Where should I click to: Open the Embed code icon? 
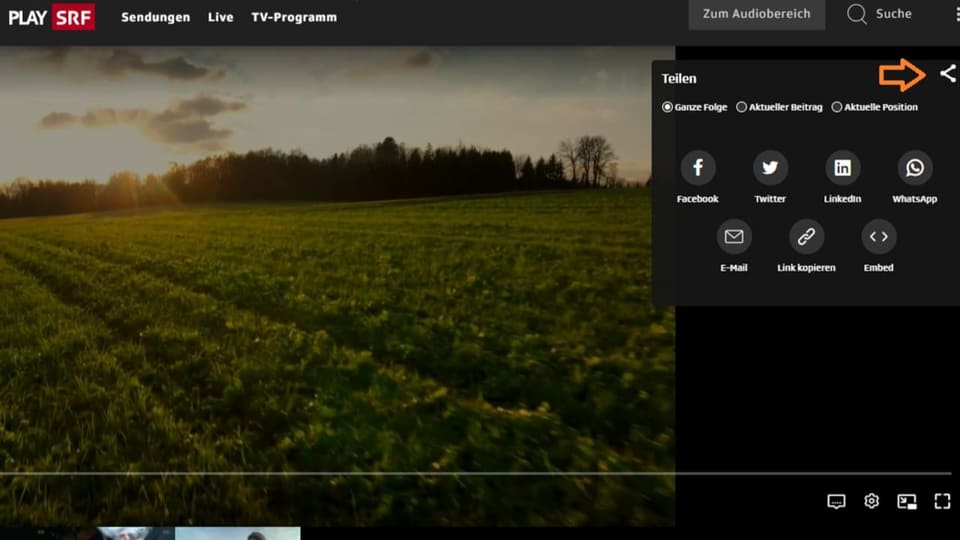point(879,237)
